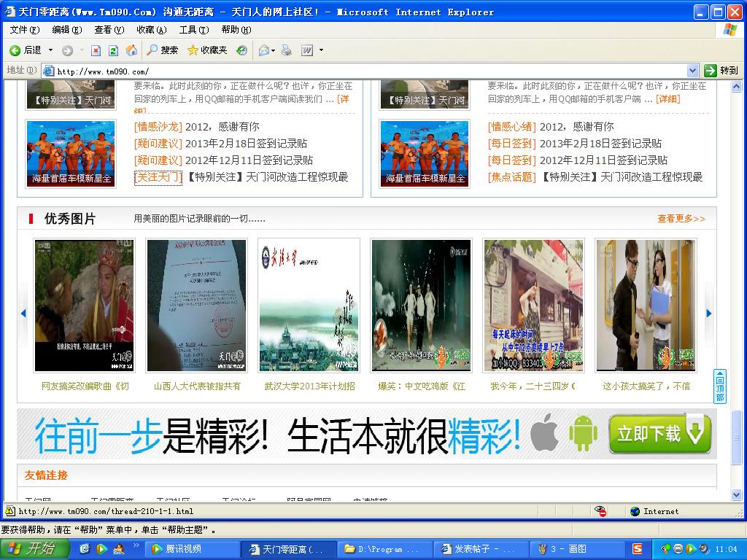
Task: Go to the Home page icon
Action: 131,50
